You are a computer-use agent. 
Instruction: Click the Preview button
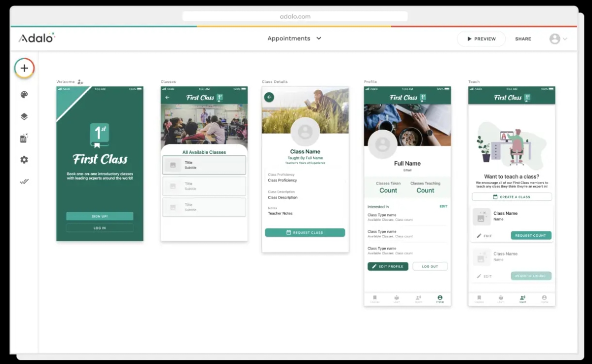[481, 39]
